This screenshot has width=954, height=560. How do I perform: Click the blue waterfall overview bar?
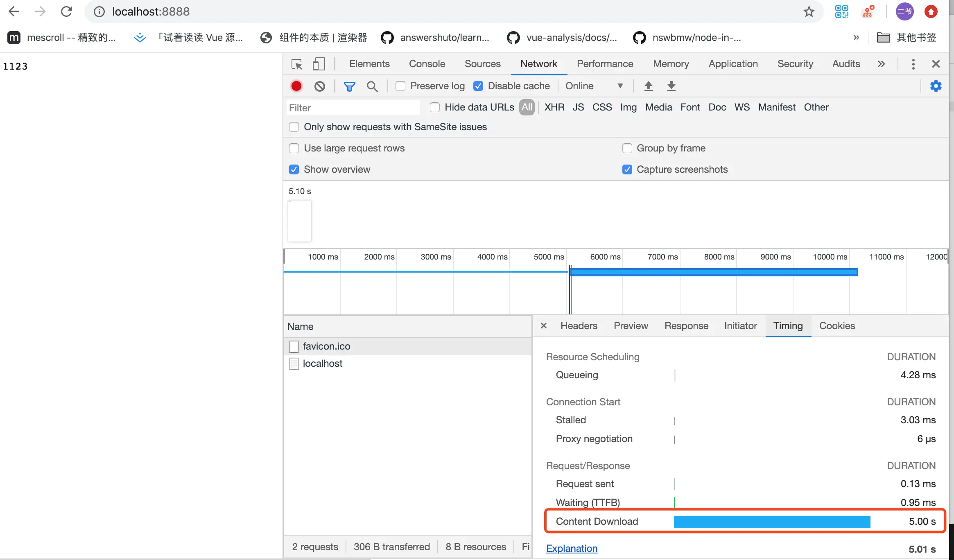pyautogui.click(x=713, y=272)
